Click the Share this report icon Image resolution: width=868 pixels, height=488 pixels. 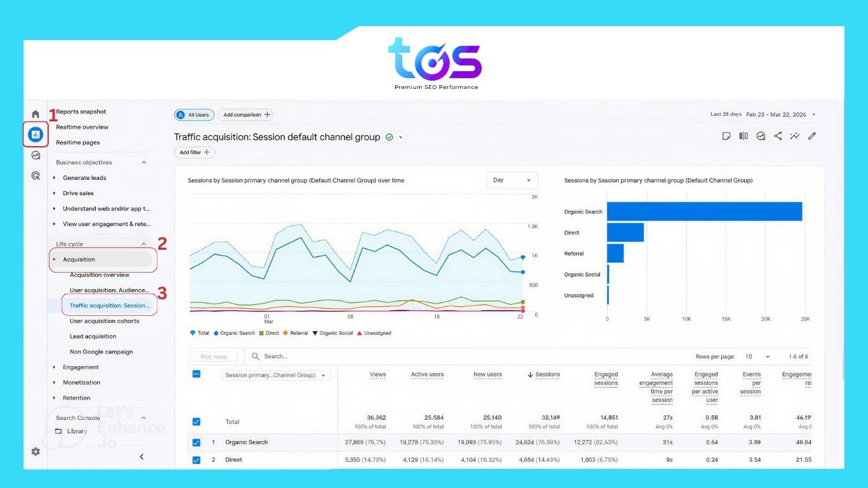point(778,136)
